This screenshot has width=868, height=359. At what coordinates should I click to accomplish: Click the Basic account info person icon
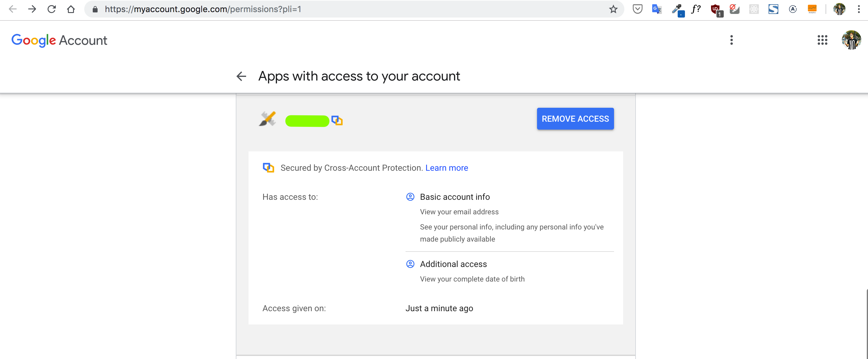[x=410, y=197]
